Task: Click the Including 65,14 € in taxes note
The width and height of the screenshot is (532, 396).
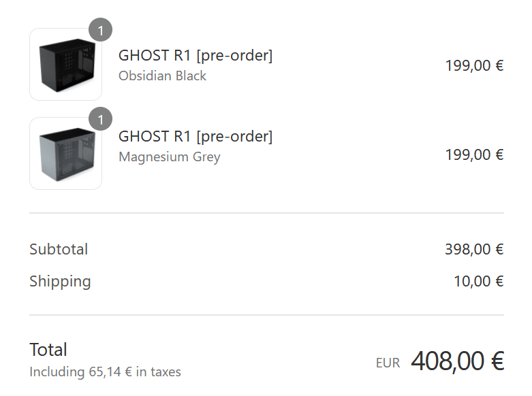Action: click(x=105, y=372)
